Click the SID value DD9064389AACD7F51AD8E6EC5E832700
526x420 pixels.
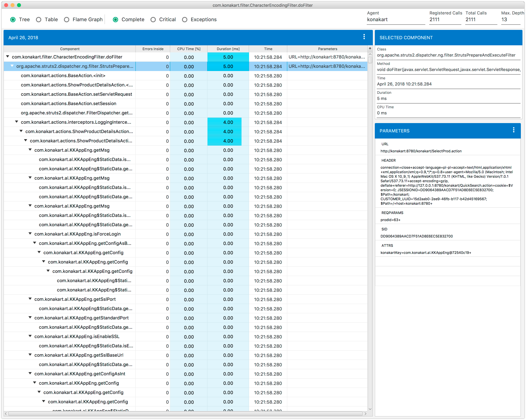pos(417,236)
